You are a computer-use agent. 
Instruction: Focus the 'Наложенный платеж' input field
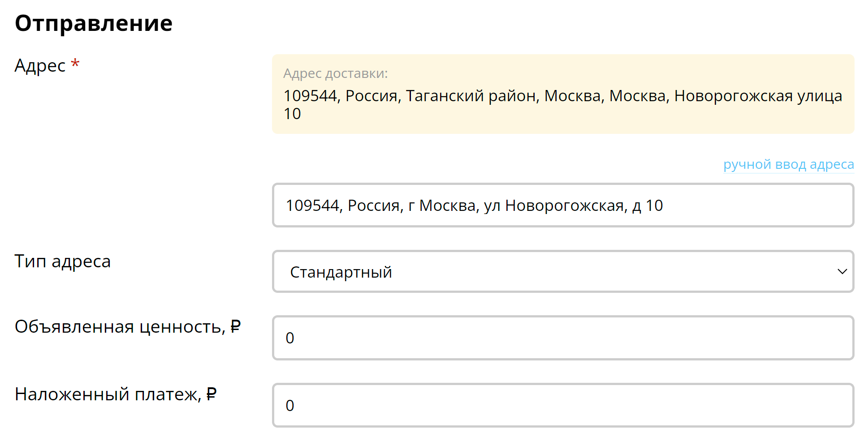[563, 405]
